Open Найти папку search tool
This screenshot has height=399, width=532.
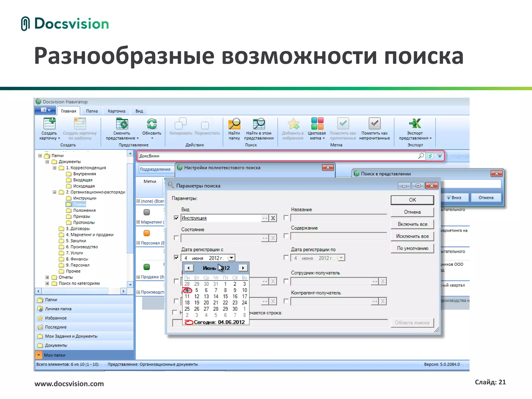coord(234,124)
